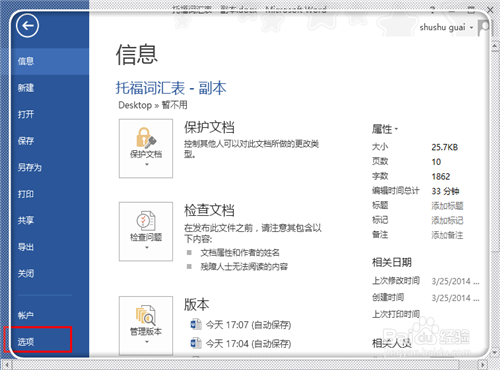500x370 pixels.
Task: Click the bottom horizontal scrollbar left arrow
Action: pyautogui.click(x=7, y=364)
